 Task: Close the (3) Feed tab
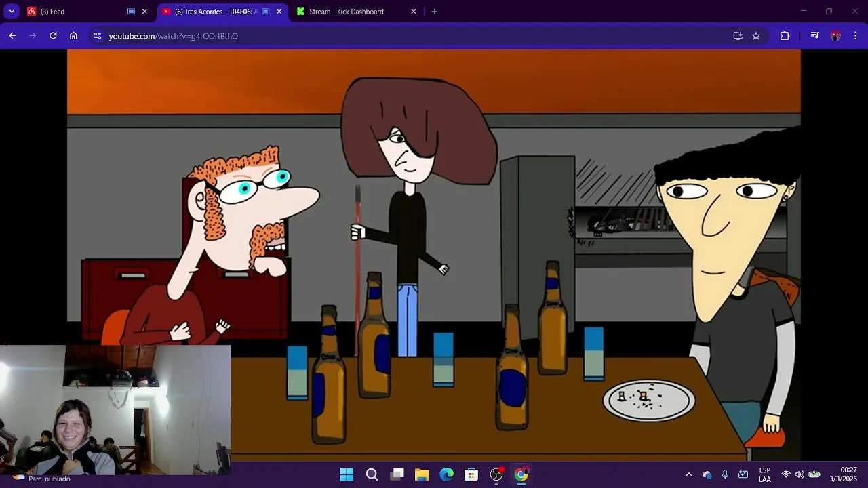[144, 12]
